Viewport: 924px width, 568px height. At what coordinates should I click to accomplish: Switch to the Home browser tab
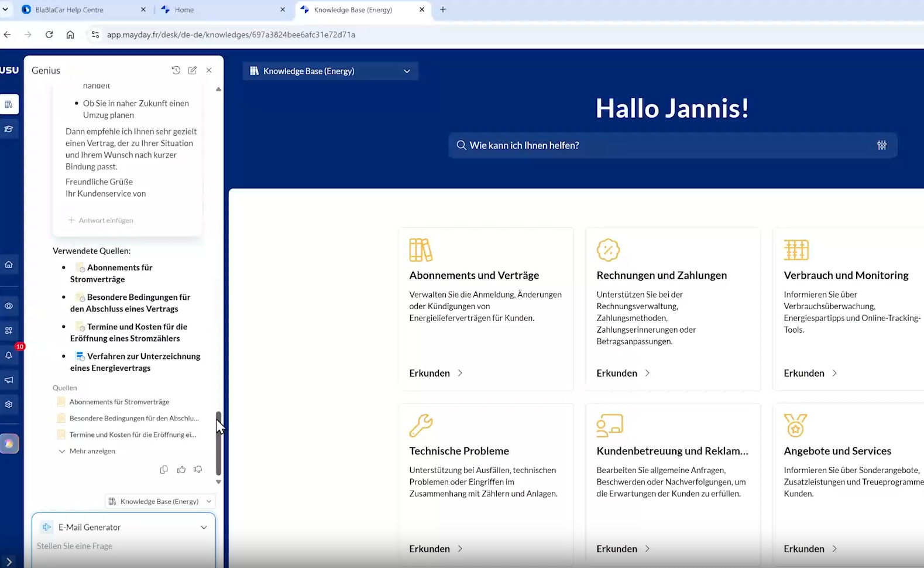tap(222, 9)
